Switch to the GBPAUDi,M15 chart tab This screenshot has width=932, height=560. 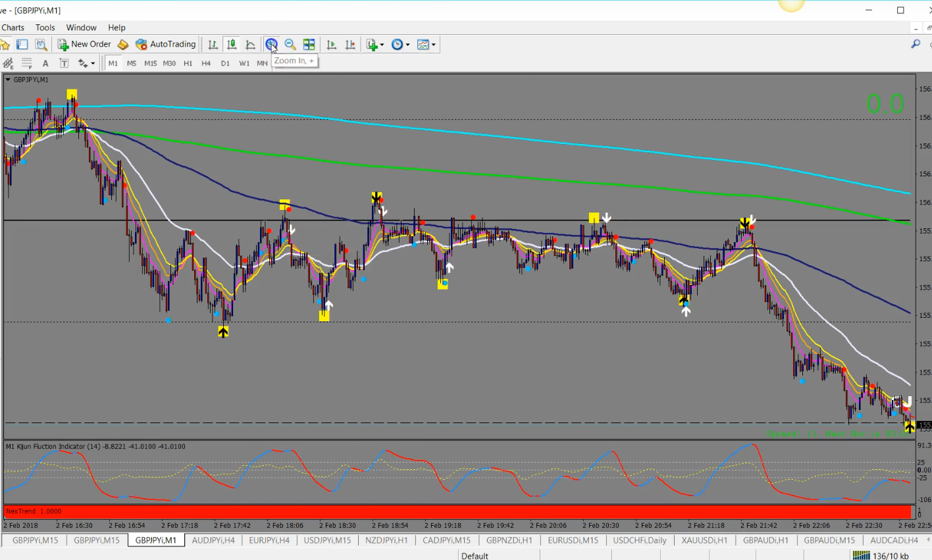[x=829, y=540]
